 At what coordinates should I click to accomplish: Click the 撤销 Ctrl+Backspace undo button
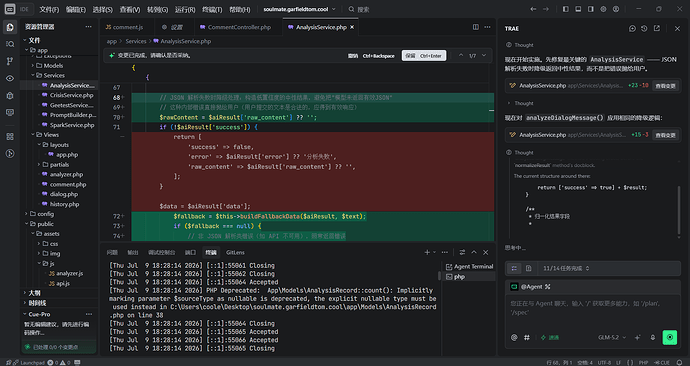click(371, 56)
